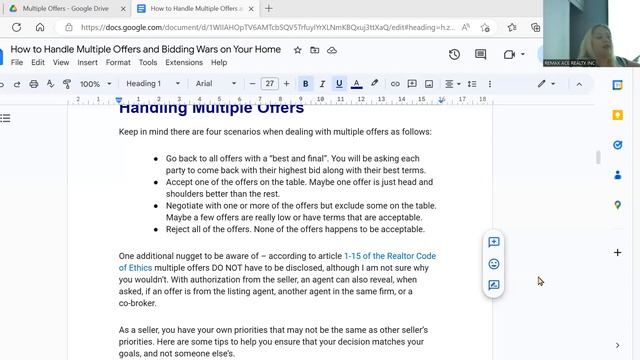Open the Extensions menu
640x360 pixels.
coord(184,62)
